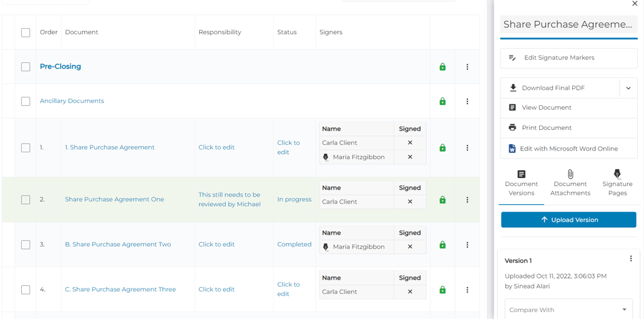The height and width of the screenshot is (319, 644).
Task: Select checkbox for Share Purchase Agreement One
Action: point(26,200)
